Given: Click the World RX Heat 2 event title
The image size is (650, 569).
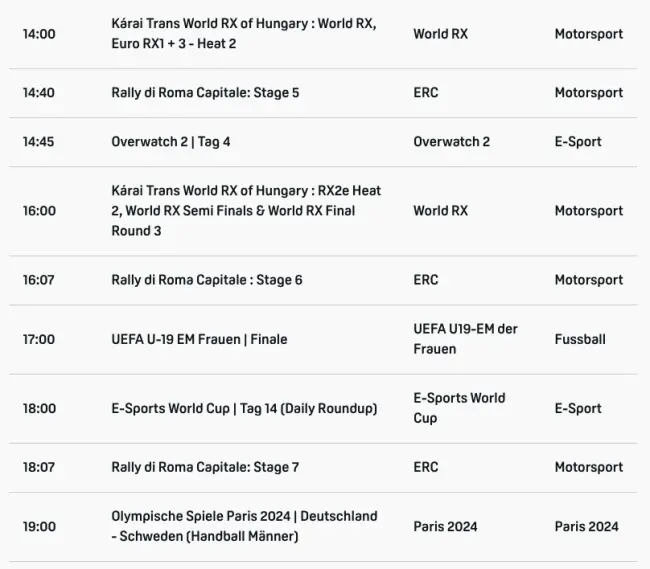Looking at the screenshot, I should [244, 34].
